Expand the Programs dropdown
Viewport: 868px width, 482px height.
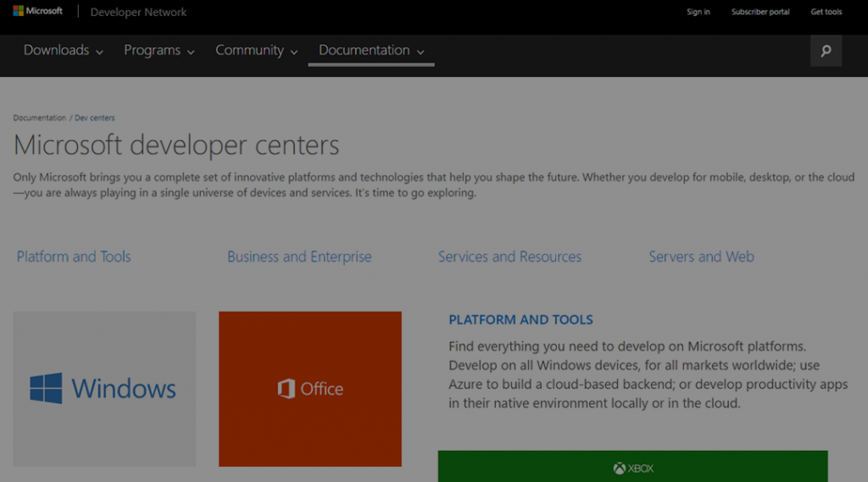click(159, 51)
